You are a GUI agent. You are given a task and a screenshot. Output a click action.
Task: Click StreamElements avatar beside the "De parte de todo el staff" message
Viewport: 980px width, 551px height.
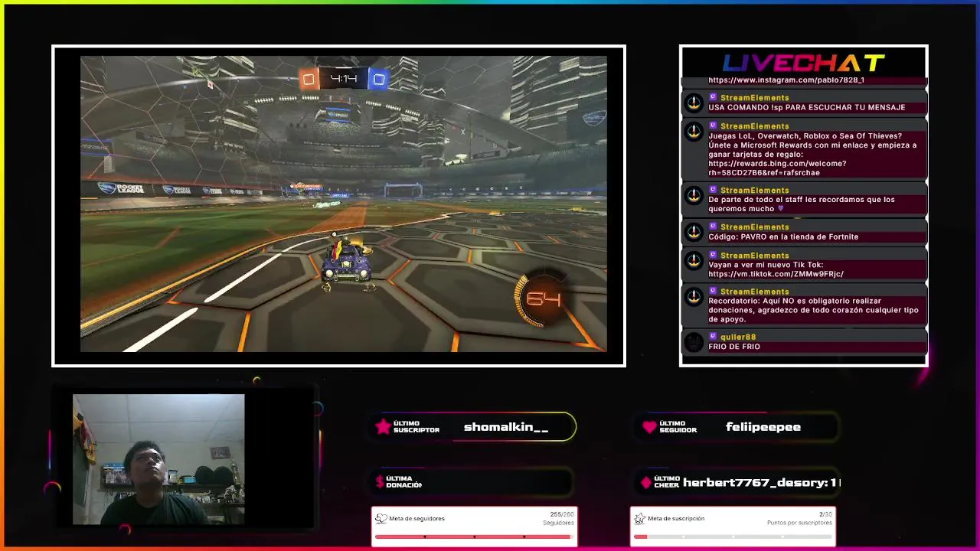tap(694, 195)
